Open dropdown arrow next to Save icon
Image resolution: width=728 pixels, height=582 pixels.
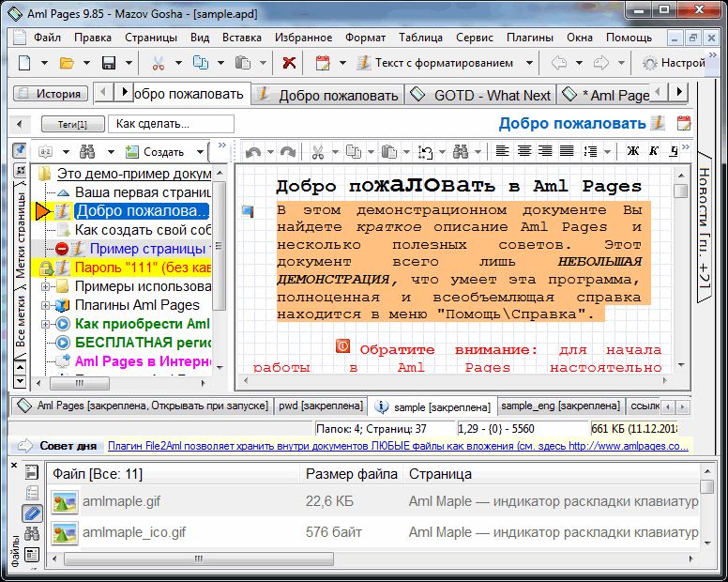tap(129, 63)
